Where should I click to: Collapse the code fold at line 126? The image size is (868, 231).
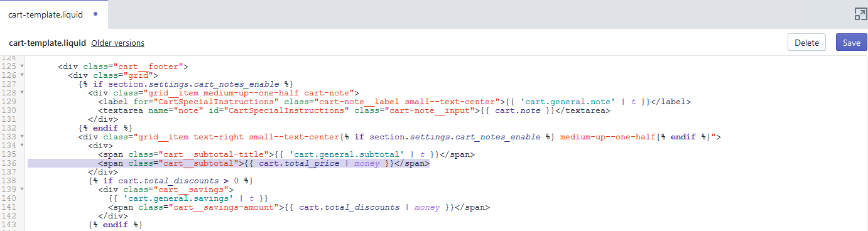pos(22,75)
